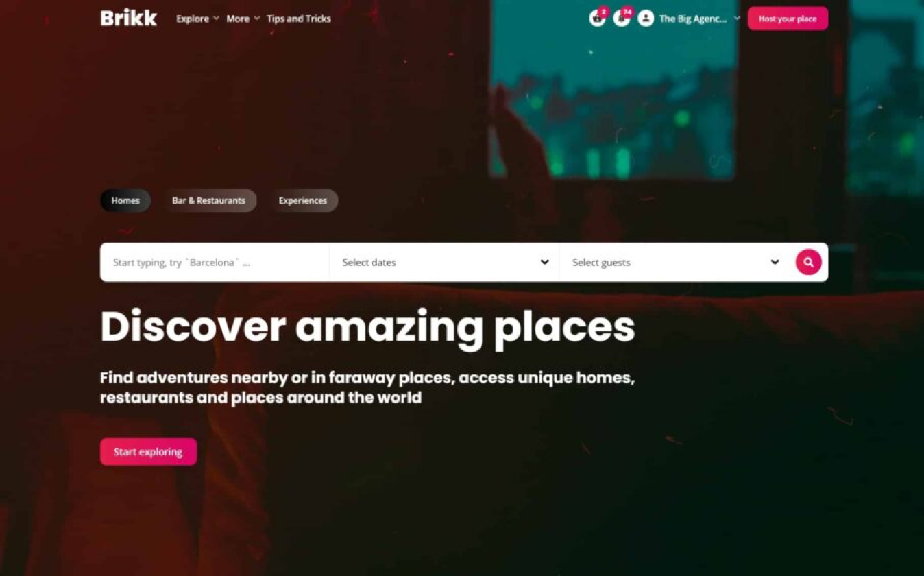Open the notifications icon with badge 74

(x=622, y=19)
